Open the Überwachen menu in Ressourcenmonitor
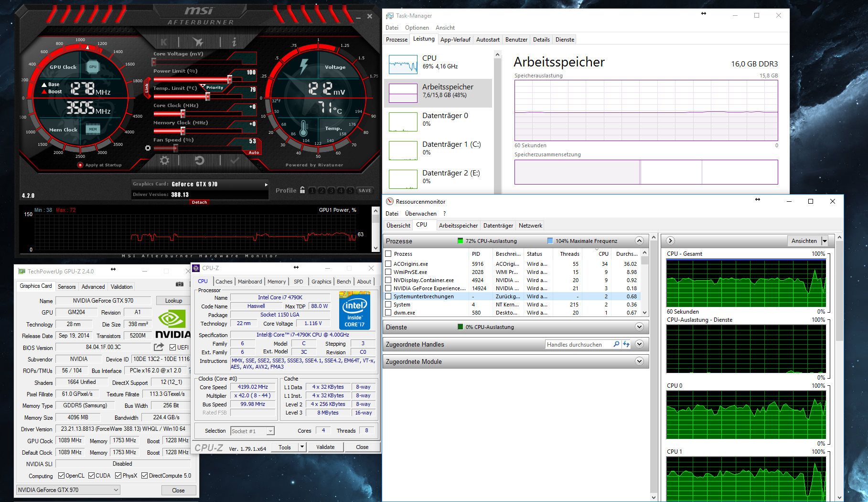Viewport: 868px width, 502px height. (x=421, y=214)
